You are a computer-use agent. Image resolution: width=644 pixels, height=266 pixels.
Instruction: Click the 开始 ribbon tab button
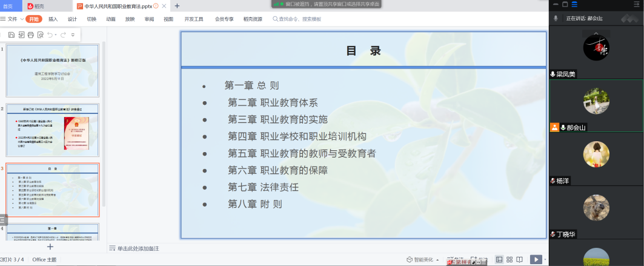tap(33, 19)
